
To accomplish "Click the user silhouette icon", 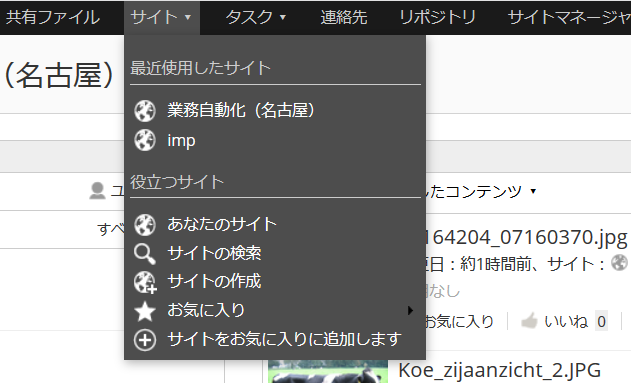I will (x=97, y=191).
